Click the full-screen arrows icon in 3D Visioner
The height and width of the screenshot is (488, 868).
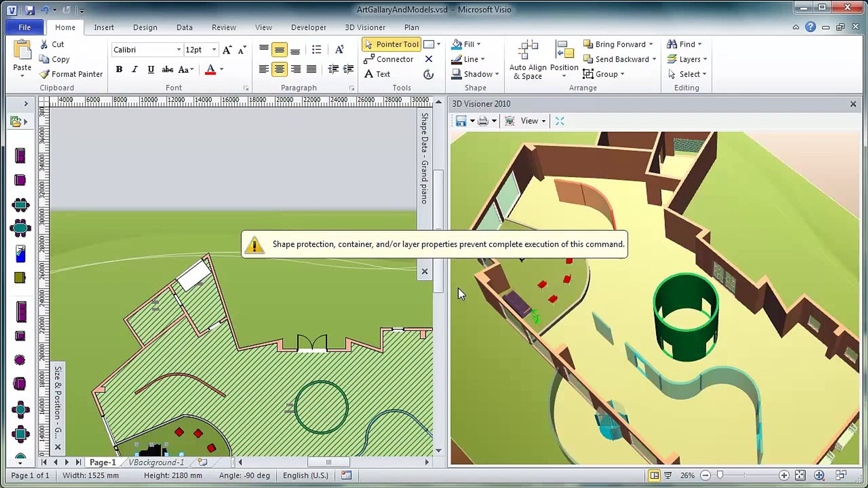coord(560,121)
